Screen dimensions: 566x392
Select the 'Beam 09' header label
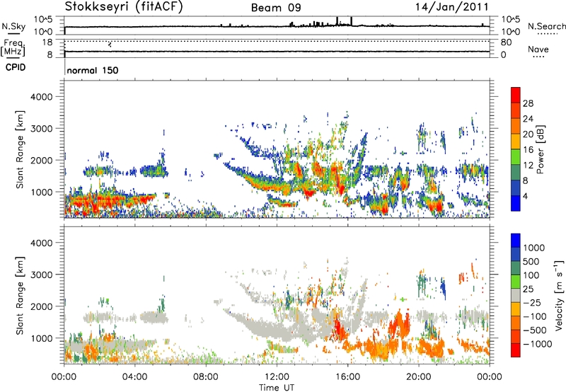tap(276, 8)
